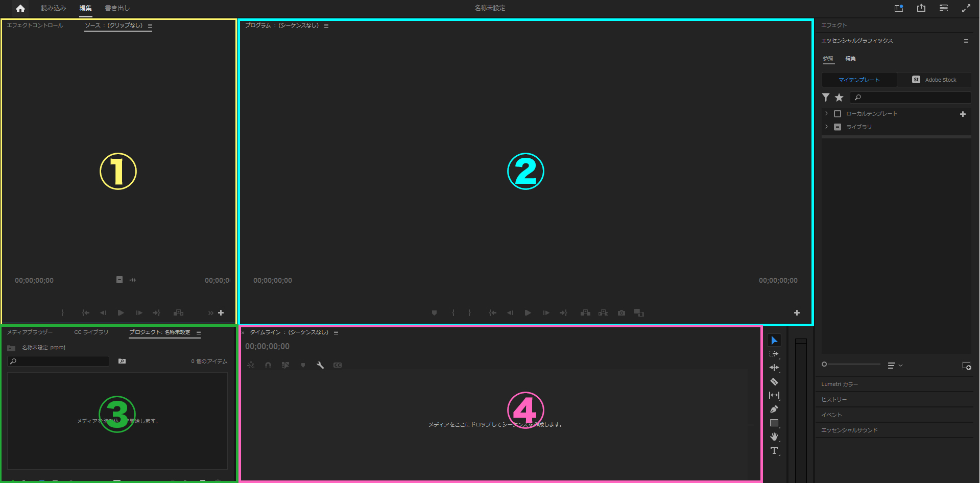980x483 pixels.
Task: Toggle closed captions display in the timeline
Action: [337, 365]
